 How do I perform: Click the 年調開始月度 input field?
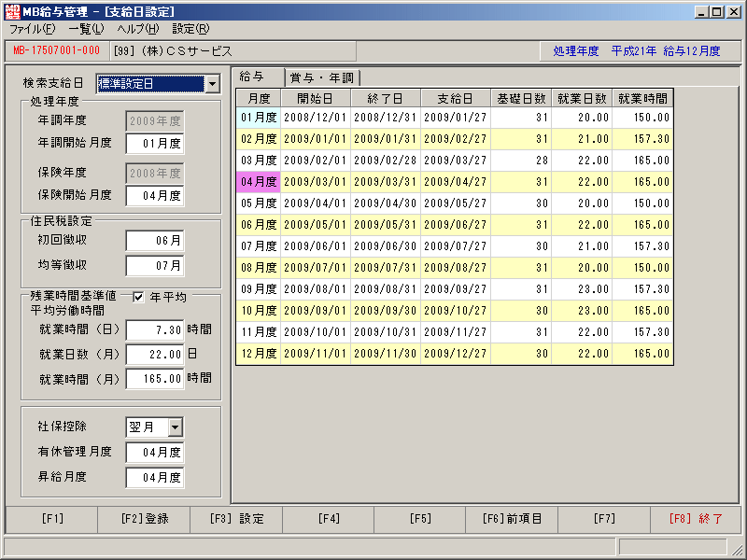155,144
